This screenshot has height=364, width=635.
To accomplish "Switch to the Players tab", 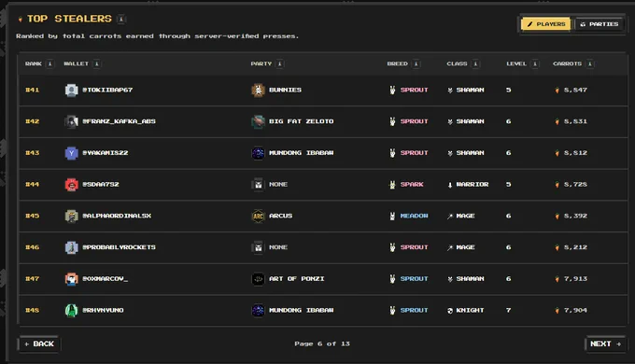I will tap(546, 24).
